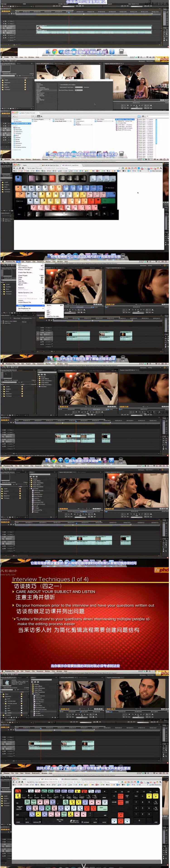The width and height of the screenshot is (170, 868).
Task: Click Adobe Dynamic Link in File menu
Action: tap(25, 293)
